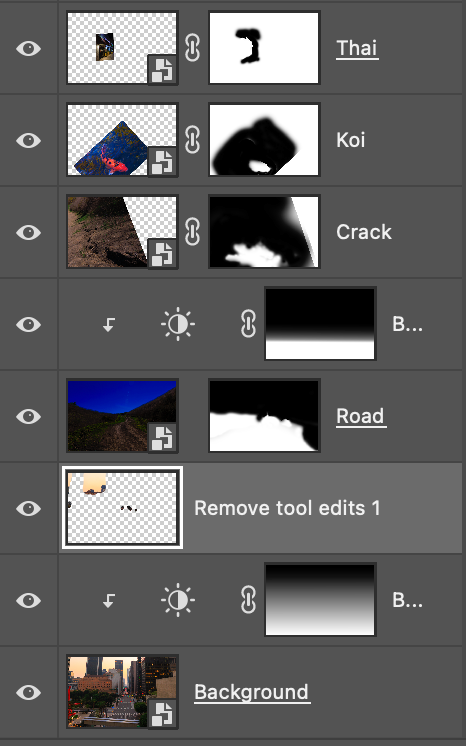The width and height of the screenshot is (466, 746).
Task: Click the Background layer name
Action: (252, 692)
